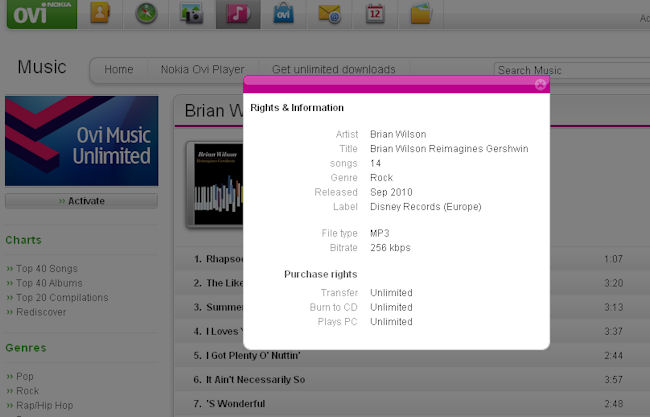This screenshot has width=650, height=417.
Task: Open the Maps compass icon
Action: [146, 13]
